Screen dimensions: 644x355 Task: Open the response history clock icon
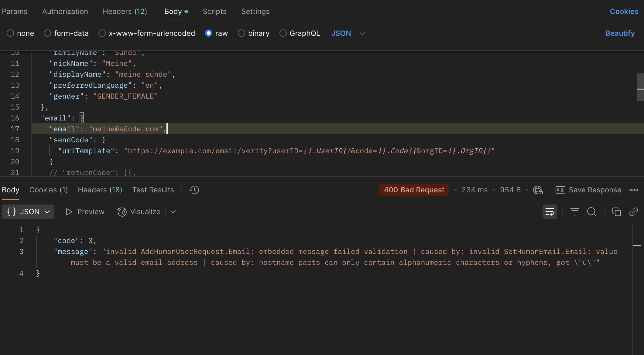(x=194, y=190)
